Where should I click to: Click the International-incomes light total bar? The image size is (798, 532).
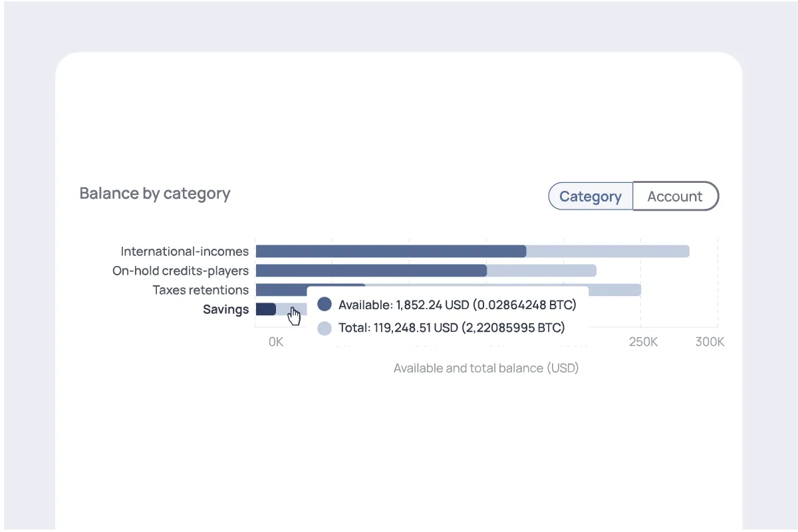click(608, 251)
